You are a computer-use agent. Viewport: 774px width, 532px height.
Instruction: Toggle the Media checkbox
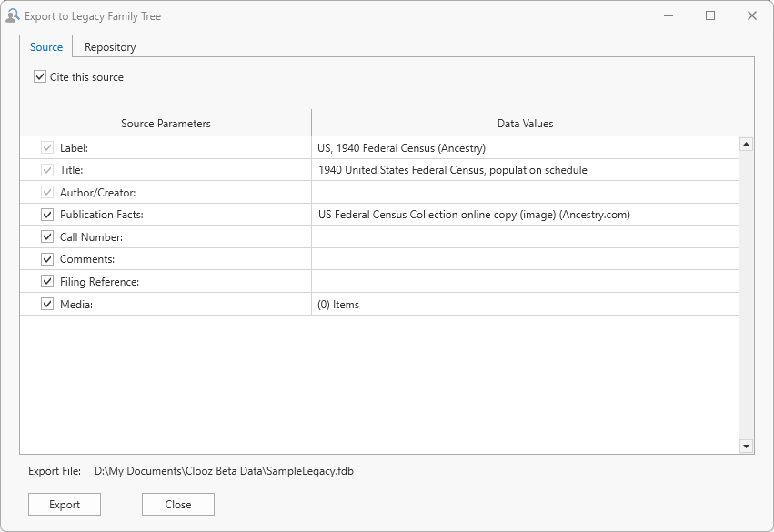click(x=47, y=305)
